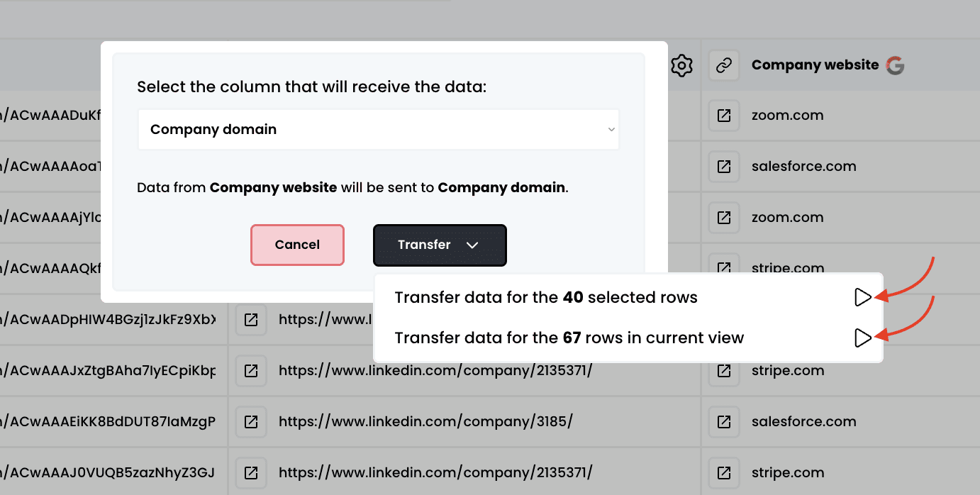Click the chain-link icon beside Company website header
The height and width of the screenshot is (495, 980).
(723, 65)
